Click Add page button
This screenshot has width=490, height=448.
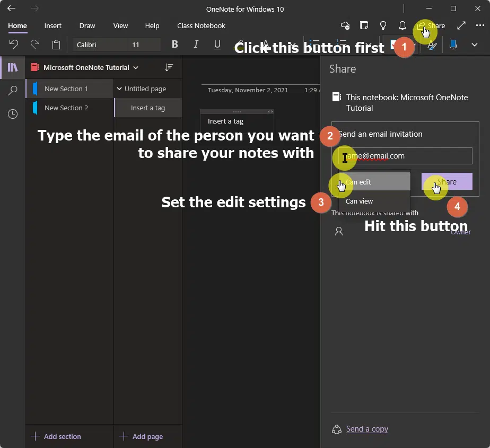141,436
